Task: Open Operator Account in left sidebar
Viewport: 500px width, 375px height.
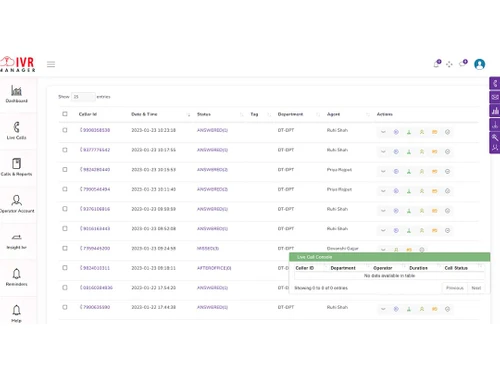Action: point(17,204)
